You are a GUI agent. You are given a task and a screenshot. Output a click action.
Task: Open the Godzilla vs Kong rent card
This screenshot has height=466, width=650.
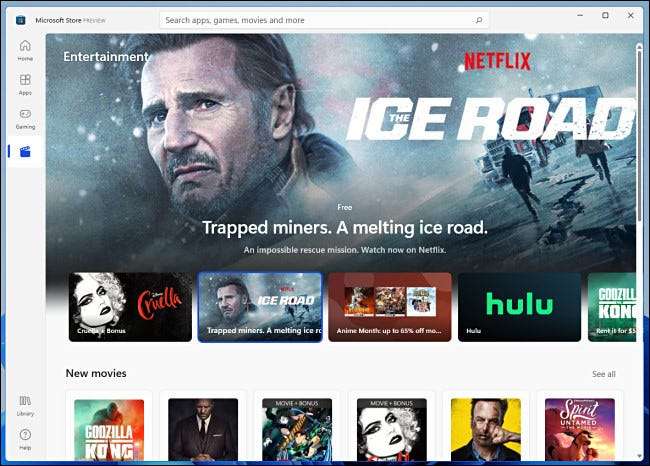(x=612, y=307)
